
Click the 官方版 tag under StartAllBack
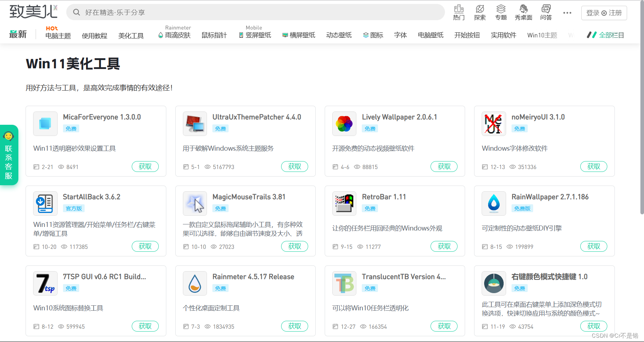[x=74, y=208]
